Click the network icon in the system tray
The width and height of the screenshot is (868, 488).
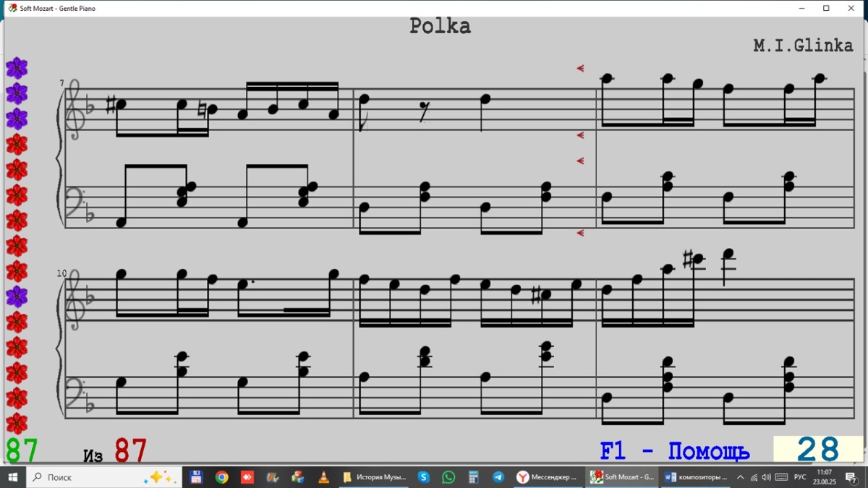(x=754, y=477)
